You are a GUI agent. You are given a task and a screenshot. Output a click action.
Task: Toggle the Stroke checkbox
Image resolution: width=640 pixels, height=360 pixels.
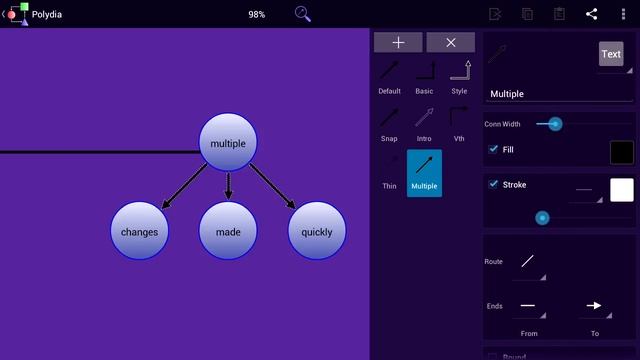click(493, 184)
